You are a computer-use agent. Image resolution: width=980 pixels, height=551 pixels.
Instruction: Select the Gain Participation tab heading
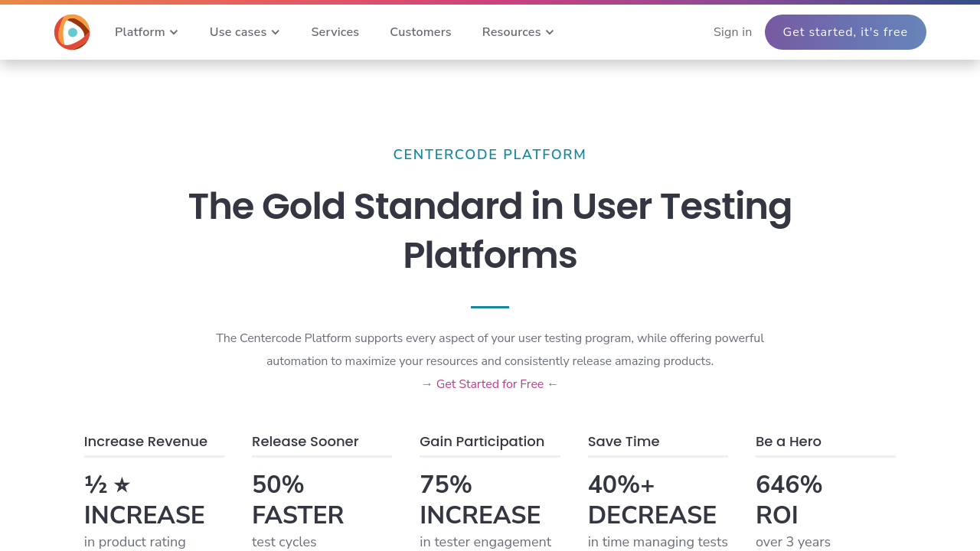tap(482, 442)
